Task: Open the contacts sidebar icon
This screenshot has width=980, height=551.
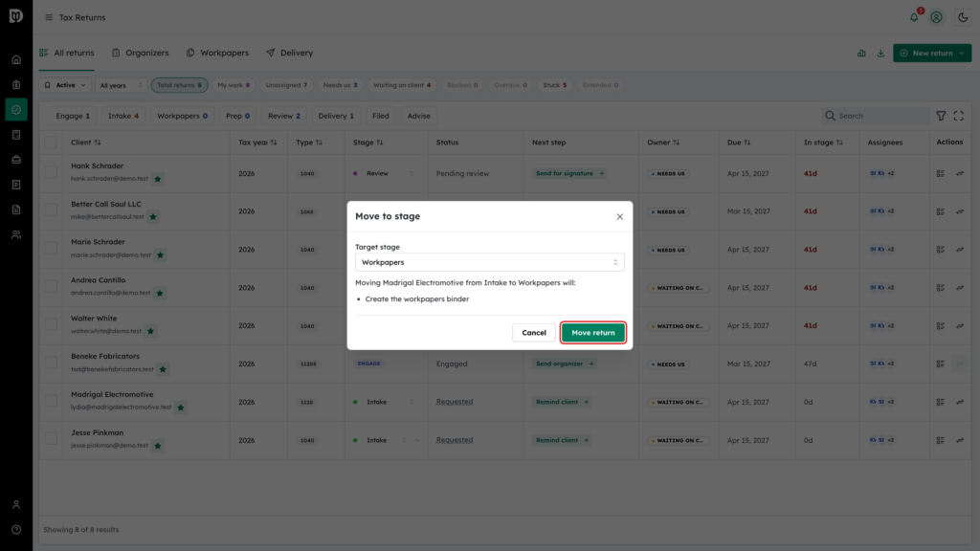Action: click(16, 235)
